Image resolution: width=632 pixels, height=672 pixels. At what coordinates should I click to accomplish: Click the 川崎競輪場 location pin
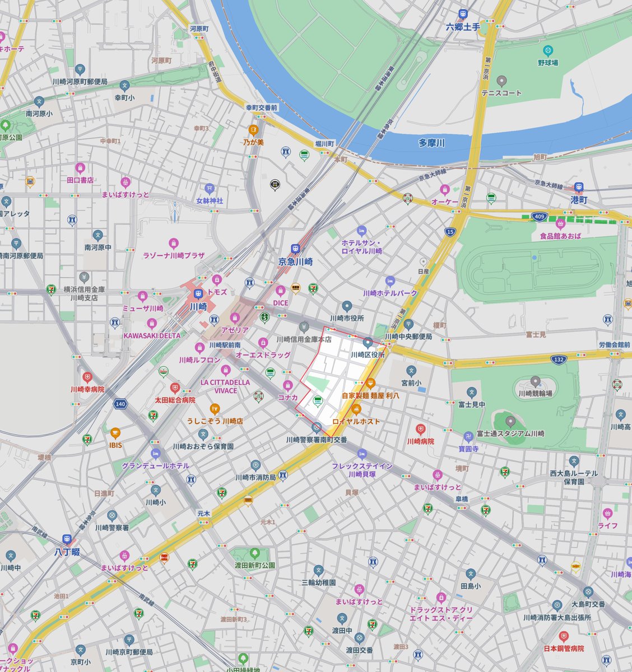pyautogui.click(x=535, y=381)
